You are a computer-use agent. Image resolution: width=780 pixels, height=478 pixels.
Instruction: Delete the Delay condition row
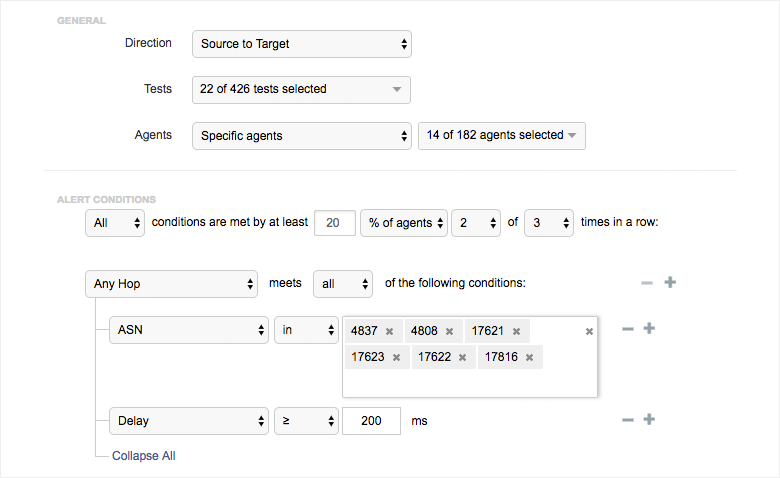(627, 420)
